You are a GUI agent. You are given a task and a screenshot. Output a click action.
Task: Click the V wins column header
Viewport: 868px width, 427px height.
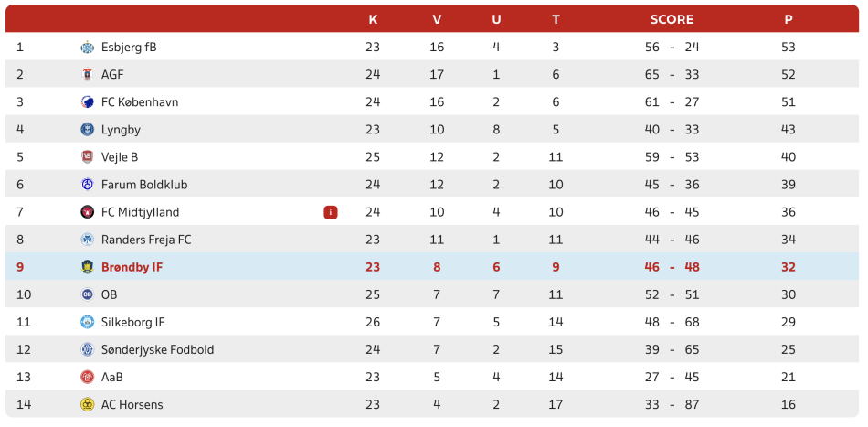437,19
